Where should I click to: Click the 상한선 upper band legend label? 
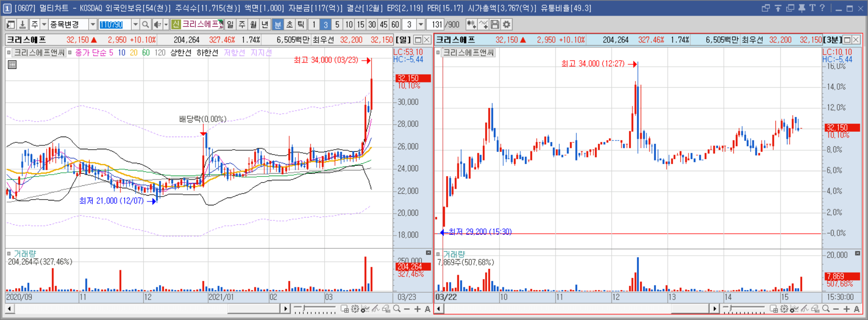click(x=181, y=53)
